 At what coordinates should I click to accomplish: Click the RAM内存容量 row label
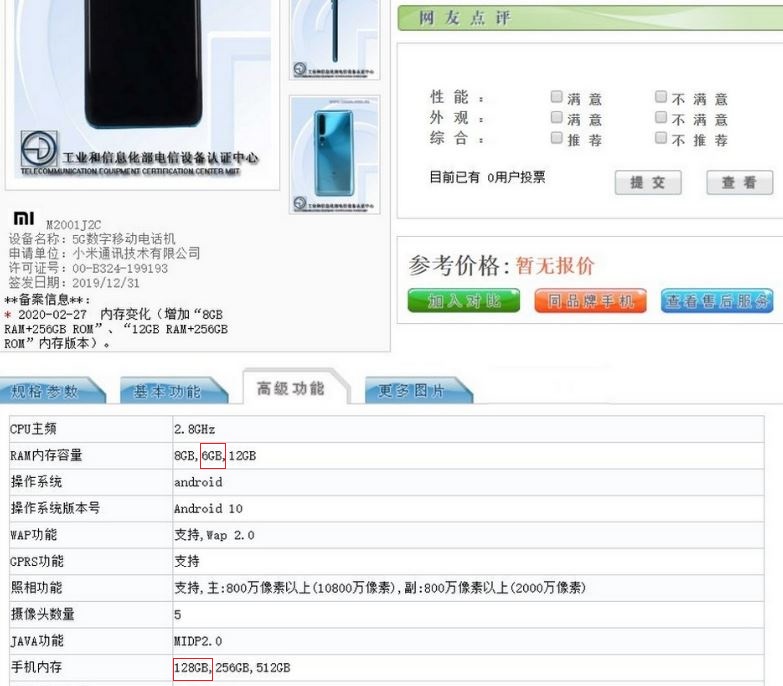(x=46, y=455)
